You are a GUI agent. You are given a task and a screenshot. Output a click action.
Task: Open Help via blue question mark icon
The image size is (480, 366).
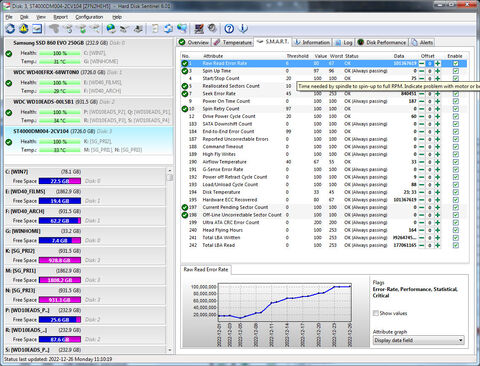click(x=229, y=29)
